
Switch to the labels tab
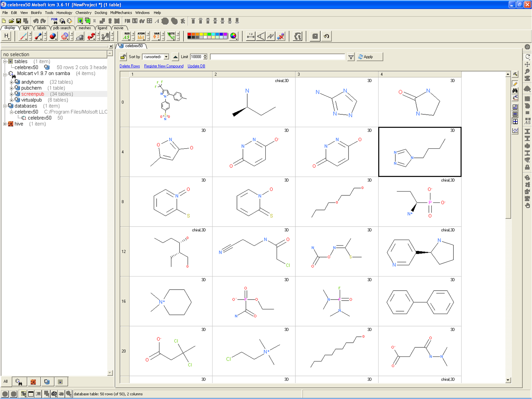tap(42, 28)
